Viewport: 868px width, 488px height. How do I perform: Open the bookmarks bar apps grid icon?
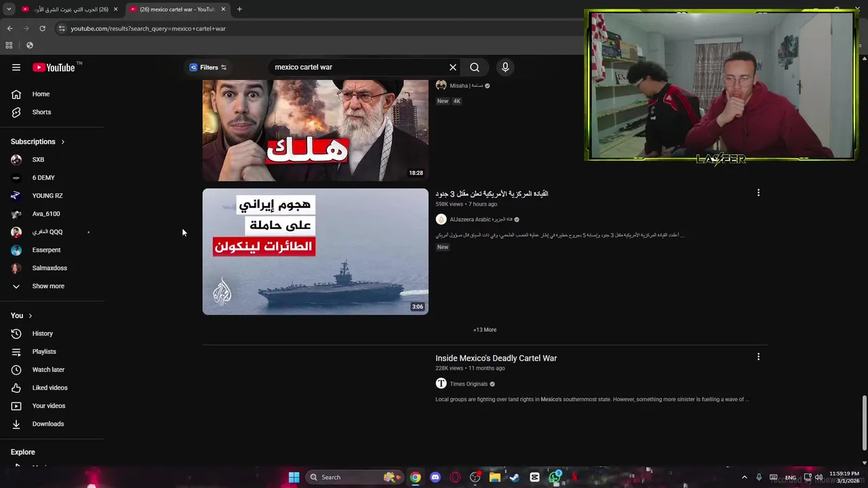(9, 45)
